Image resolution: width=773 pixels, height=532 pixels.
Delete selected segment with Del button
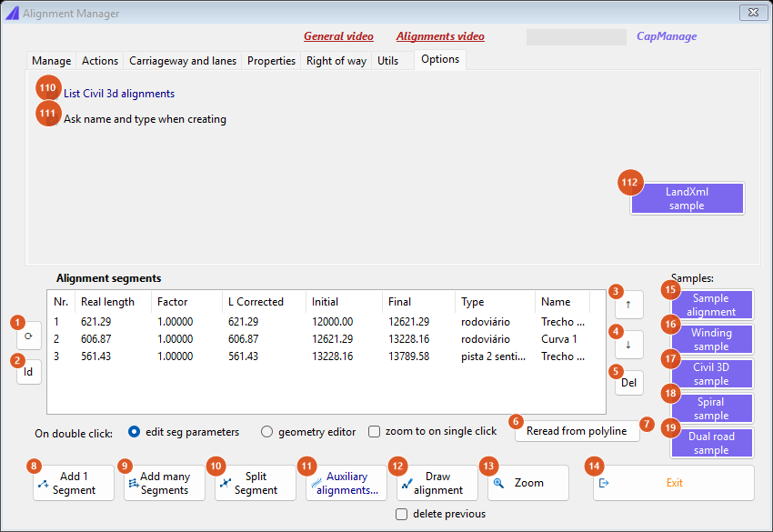point(628,383)
